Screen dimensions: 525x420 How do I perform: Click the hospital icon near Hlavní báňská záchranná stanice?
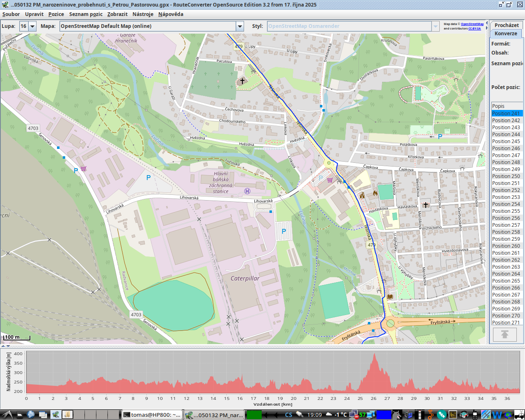[247, 191]
